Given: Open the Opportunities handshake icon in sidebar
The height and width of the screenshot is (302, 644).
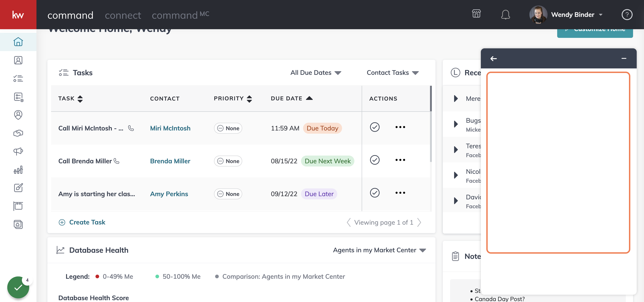Looking at the screenshot, I should click(18, 133).
